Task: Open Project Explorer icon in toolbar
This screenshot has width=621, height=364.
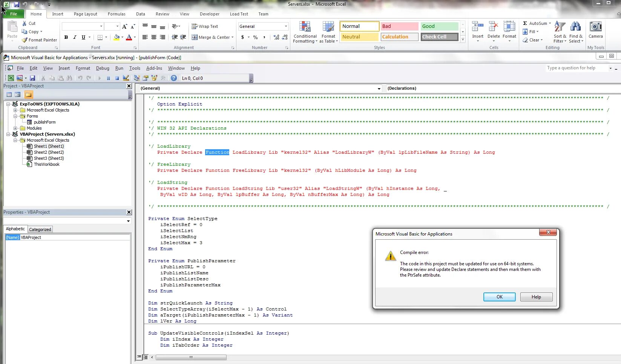Action: point(136,78)
